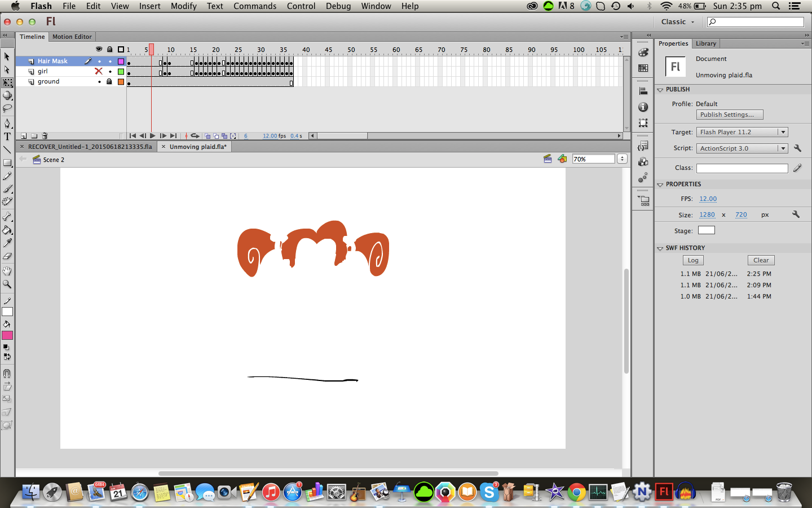Screen dimensions: 812x508
Task: Unlock the ground layer
Action: pyautogui.click(x=109, y=82)
